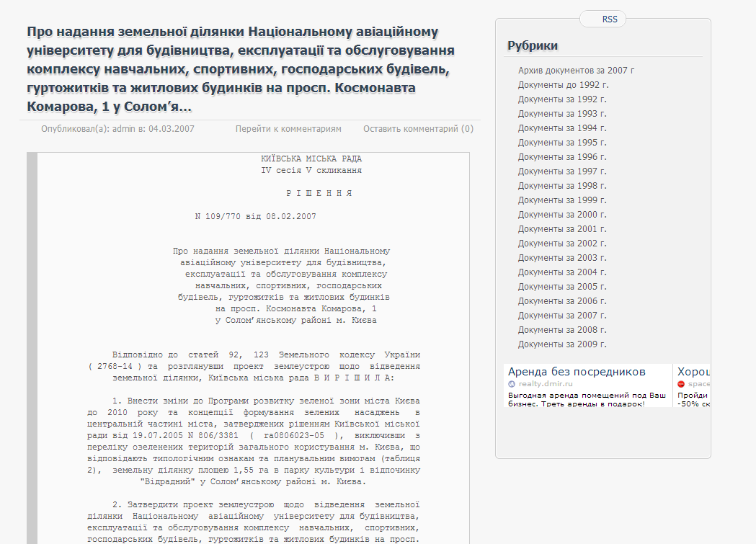756x544 pixels.
Task: Browse Документы за 2002 г.
Action: (x=562, y=244)
